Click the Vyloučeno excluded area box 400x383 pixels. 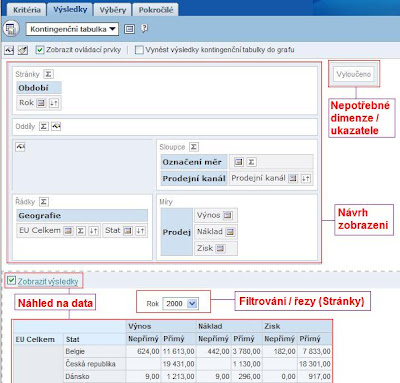pos(354,74)
